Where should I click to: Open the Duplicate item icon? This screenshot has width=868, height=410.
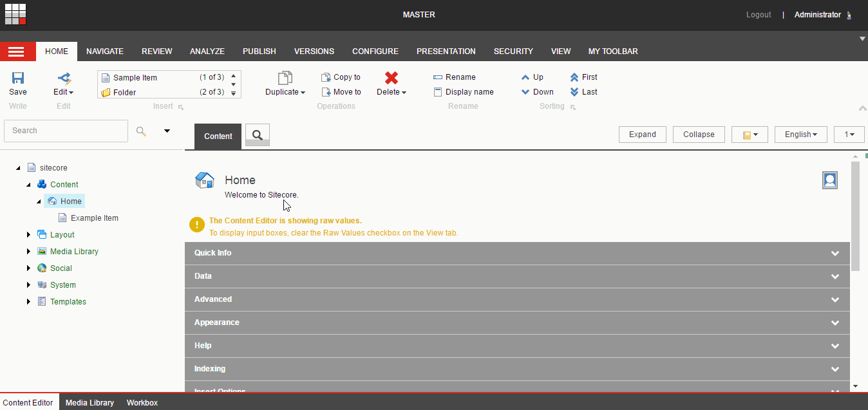click(285, 78)
